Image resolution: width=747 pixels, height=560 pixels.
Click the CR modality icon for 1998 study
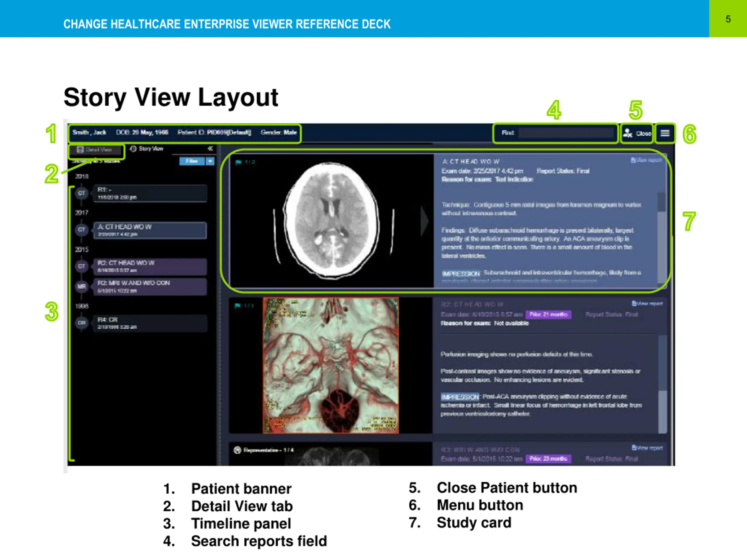(81, 323)
